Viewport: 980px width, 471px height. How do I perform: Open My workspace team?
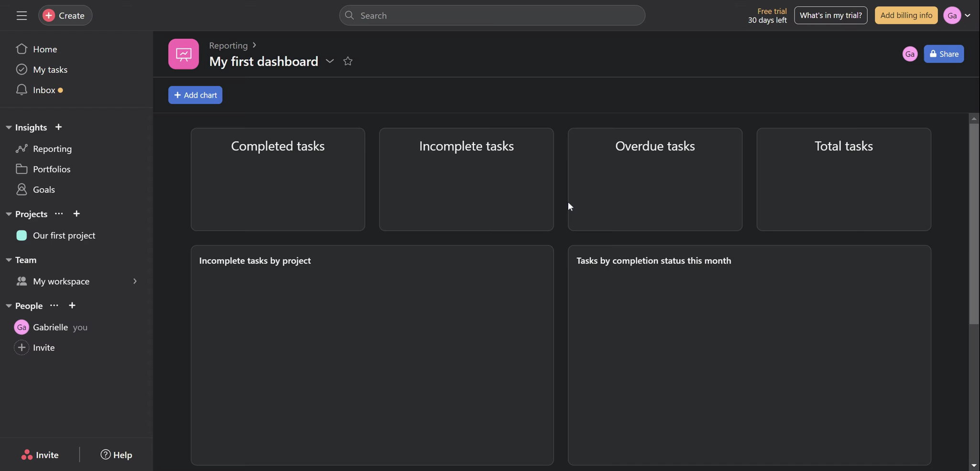pyautogui.click(x=61, y=281)
